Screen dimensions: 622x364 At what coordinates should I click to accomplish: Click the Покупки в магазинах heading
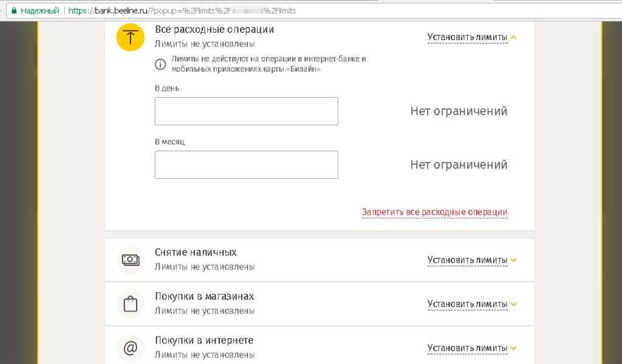coord(204,297)
